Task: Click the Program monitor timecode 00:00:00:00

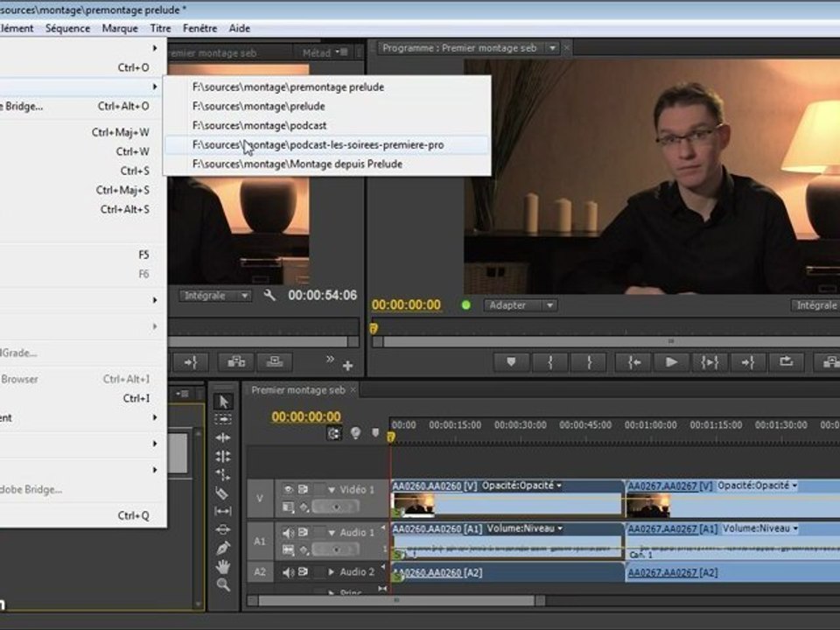Action: 406,304
